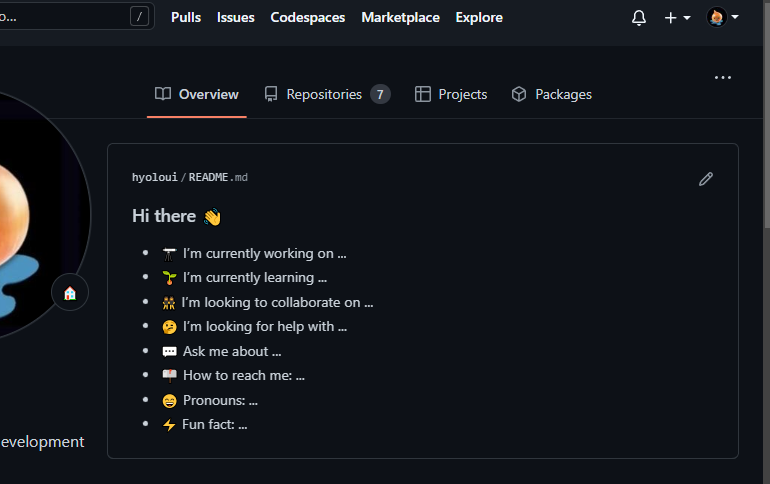Click the slash search shortcut box
Screen dimensions: 770x484
pos(139,17)
